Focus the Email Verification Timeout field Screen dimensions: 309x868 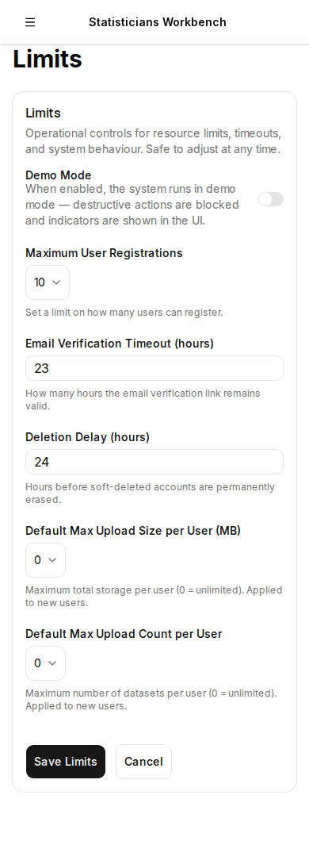(154, 368)
